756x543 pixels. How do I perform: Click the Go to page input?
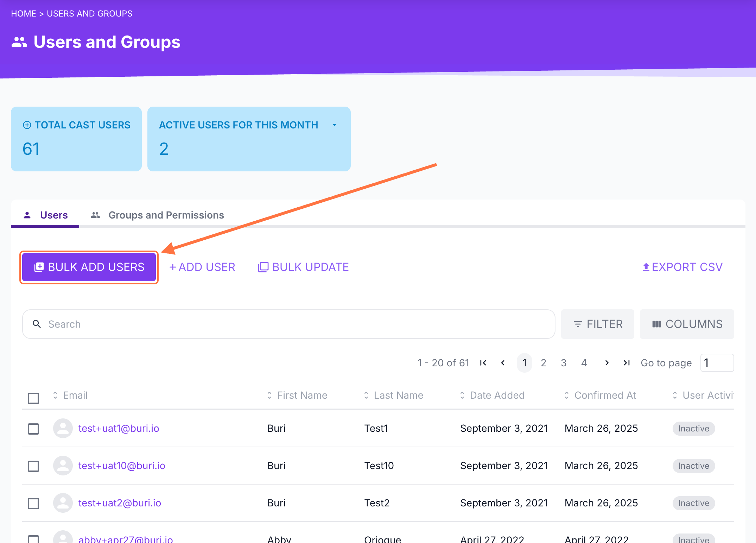tap(717, 363)
